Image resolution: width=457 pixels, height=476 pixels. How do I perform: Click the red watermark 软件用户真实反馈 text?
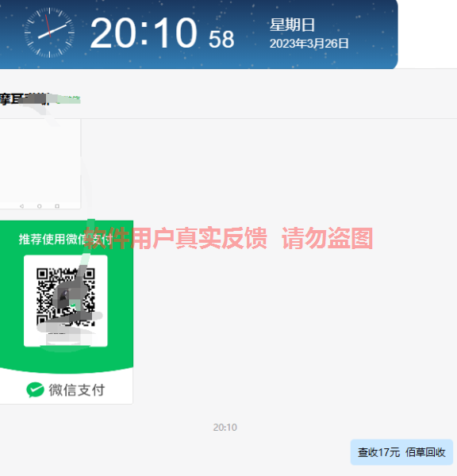pyautogui.click(x=175, y=239)
